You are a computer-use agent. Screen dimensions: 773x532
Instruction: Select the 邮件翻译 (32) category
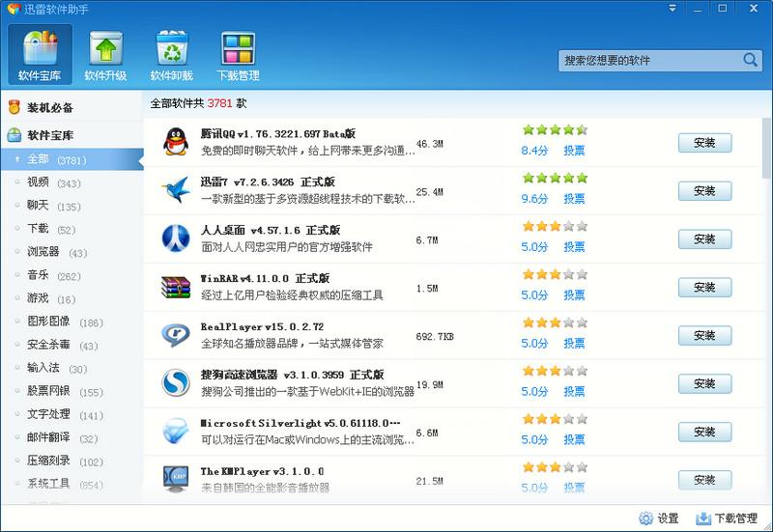pos(72,438)
